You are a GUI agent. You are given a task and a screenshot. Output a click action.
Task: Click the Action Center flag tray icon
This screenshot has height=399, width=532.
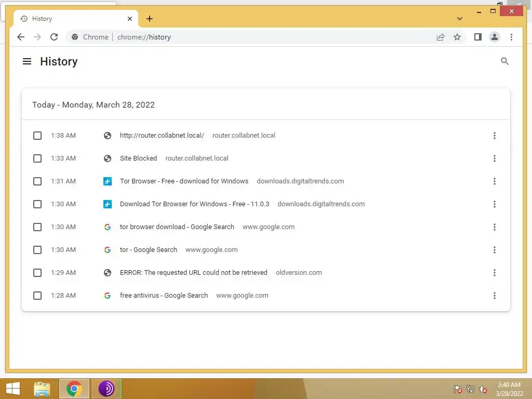pyautogui.click(x=458, y=389)
